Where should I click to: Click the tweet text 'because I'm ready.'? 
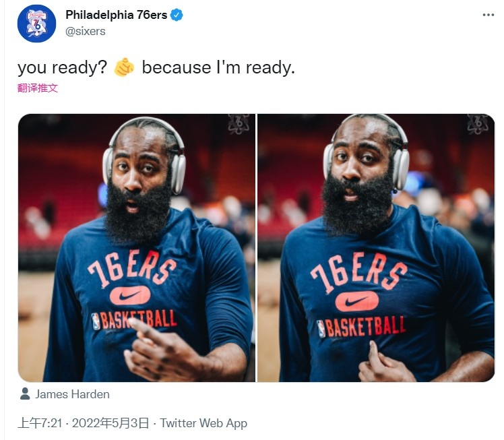click(x=218, y=67)
